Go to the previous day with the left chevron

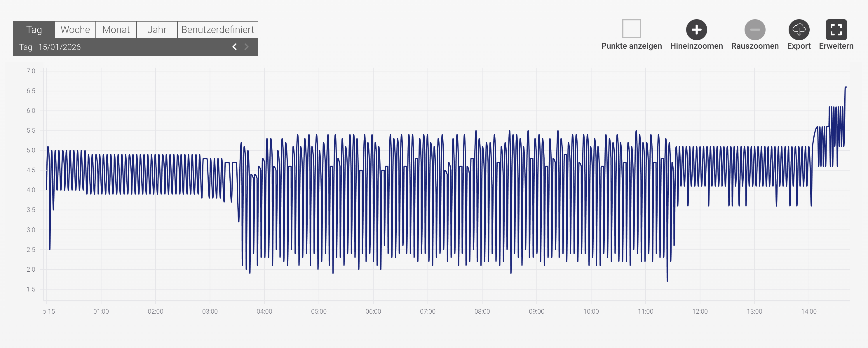pos(235,47)
